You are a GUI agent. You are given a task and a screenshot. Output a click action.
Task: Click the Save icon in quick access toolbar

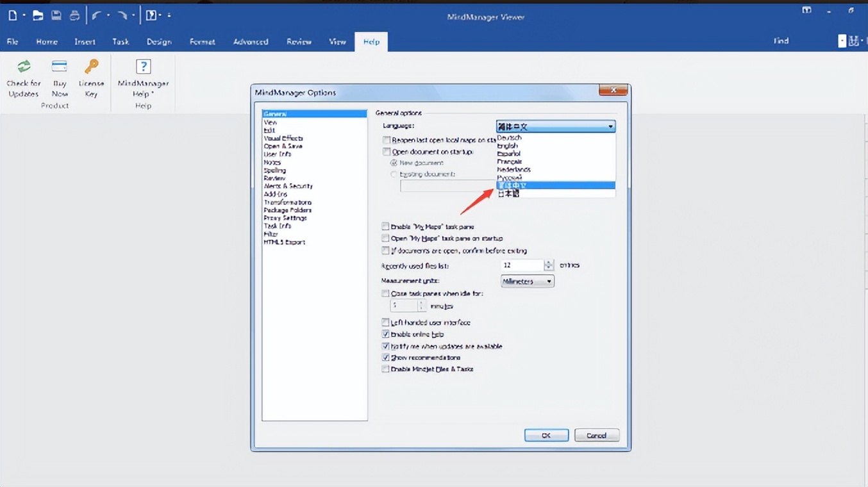pyautogui.click(x=56, y=15)
